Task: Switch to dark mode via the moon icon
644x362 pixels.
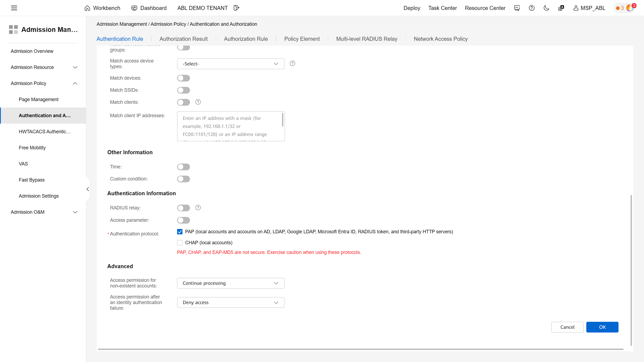Action: click(x=546, y=8)
